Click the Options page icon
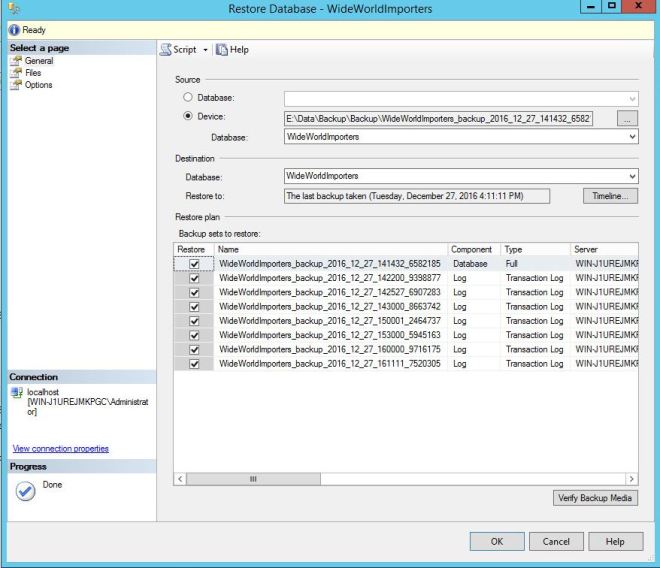660x568 pixels. coord(16,85)
